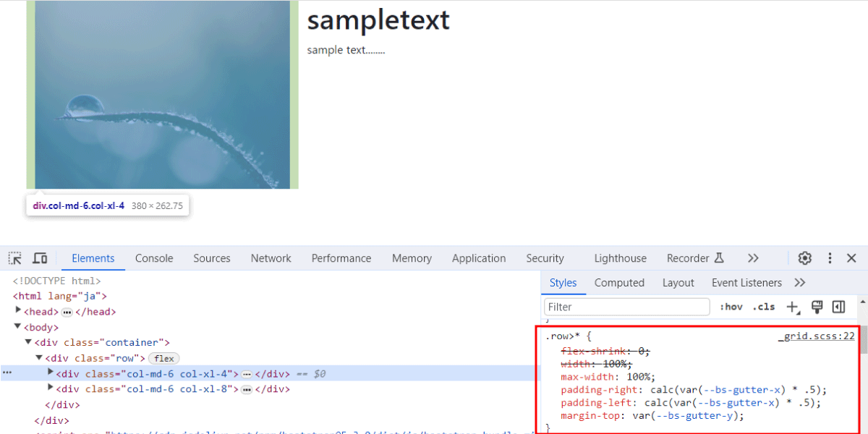Switch to the Lighthouse tab
This screenshot has width=868, height=434.
pos(621,258)
